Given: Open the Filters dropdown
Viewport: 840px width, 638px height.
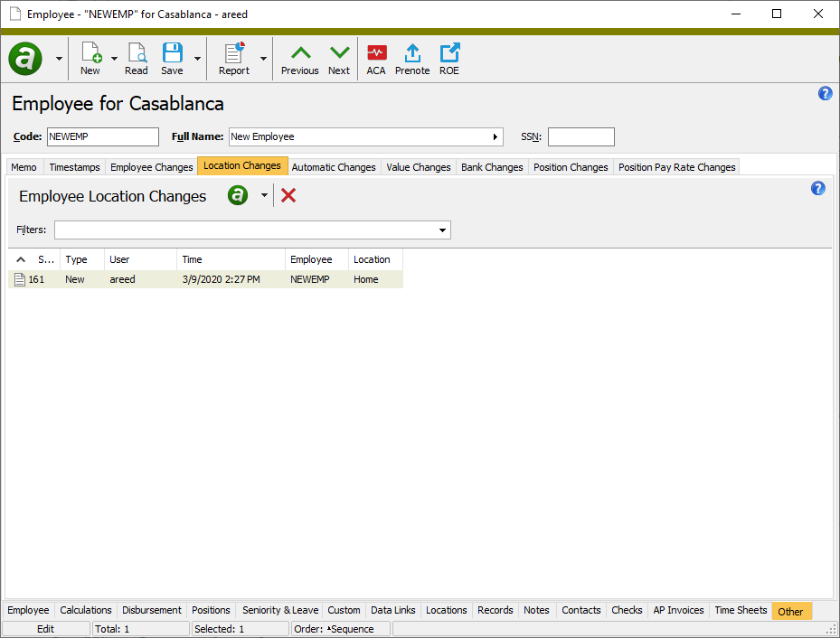Looking at the screenshot, I should pyautogui.click(x=442, y=230).
